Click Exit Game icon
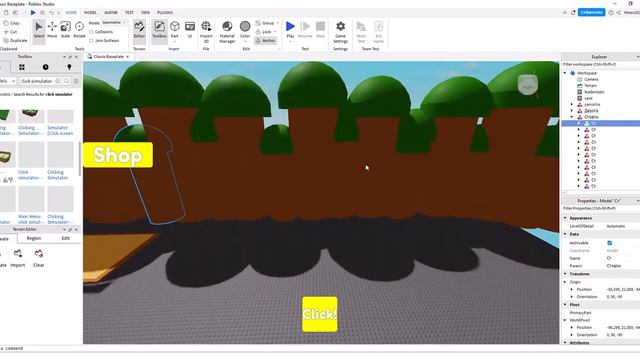 (378, 32)
